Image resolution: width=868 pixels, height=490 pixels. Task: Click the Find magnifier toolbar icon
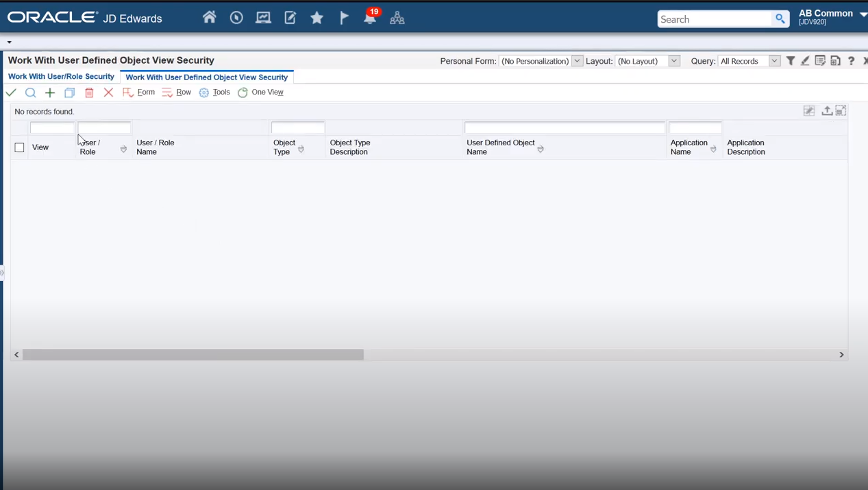coord(30,93)
